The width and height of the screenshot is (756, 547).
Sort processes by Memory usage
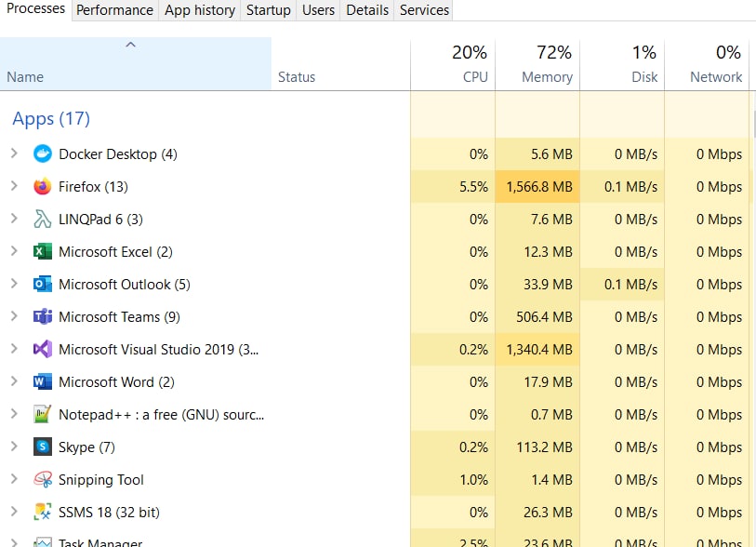pyautogui.click(x=537, y=63)
